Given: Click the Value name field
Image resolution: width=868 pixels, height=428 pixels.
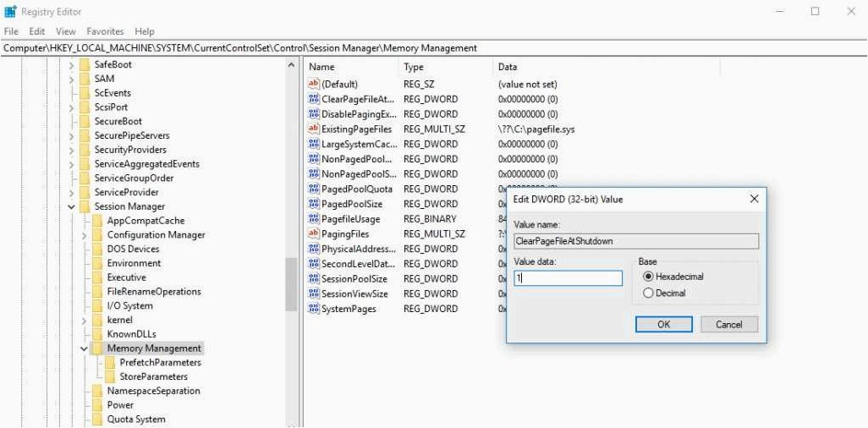Looking at the screenshot, I should (636, 241).
